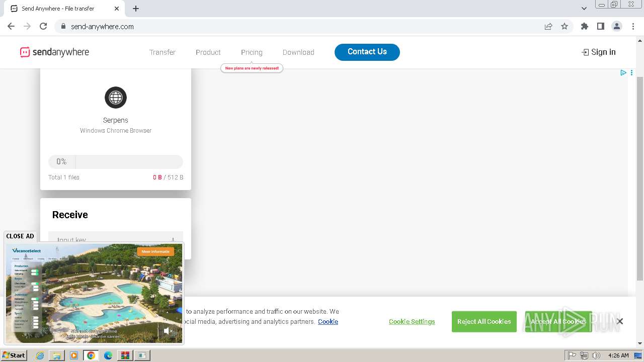Screen dimensions: 644x362
Task: Open a new tab with plus button
Action: click(136, 9)
